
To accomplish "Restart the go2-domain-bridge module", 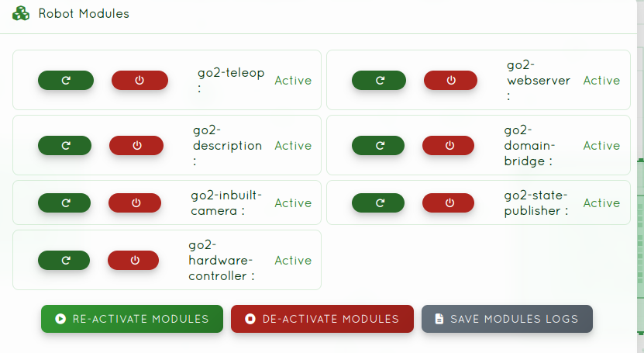I will click(x=379, y=145).
